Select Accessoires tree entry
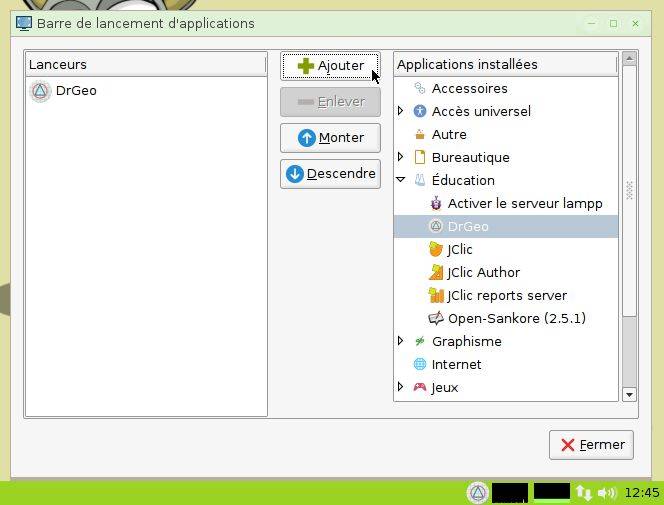Screen dimensions: 664x505 click(470, 88)
